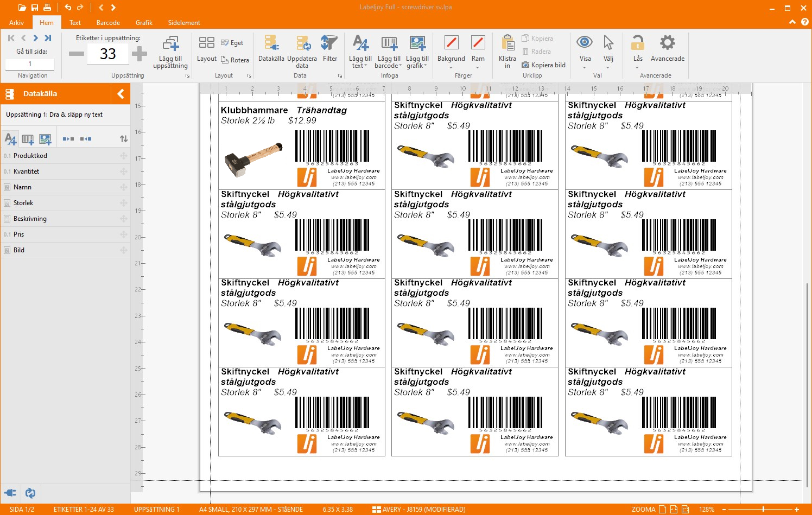Click Kopiera bild
This screenshot has width=812, height=515.
(543, 65)
